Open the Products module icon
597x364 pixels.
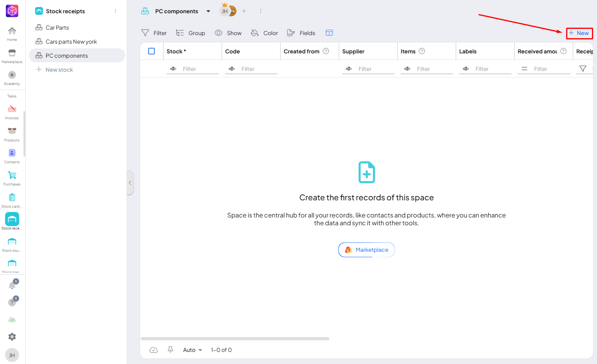pyautogui.click(x=12, y=134)
